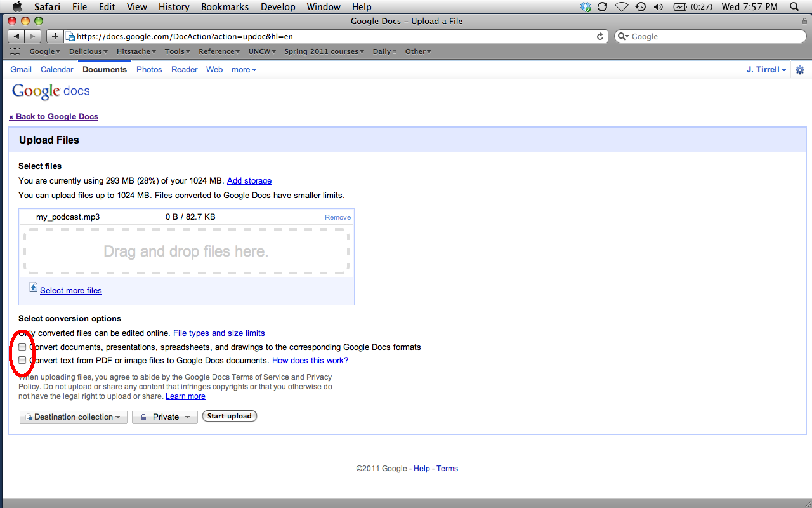Open the volume menu icon
Viewport: 812px width, 508px height.
658,7
